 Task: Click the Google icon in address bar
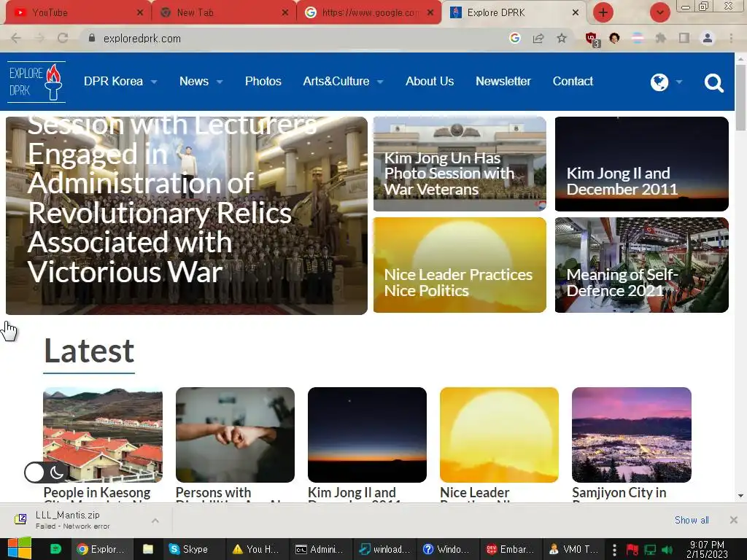[x=514, y=38]
